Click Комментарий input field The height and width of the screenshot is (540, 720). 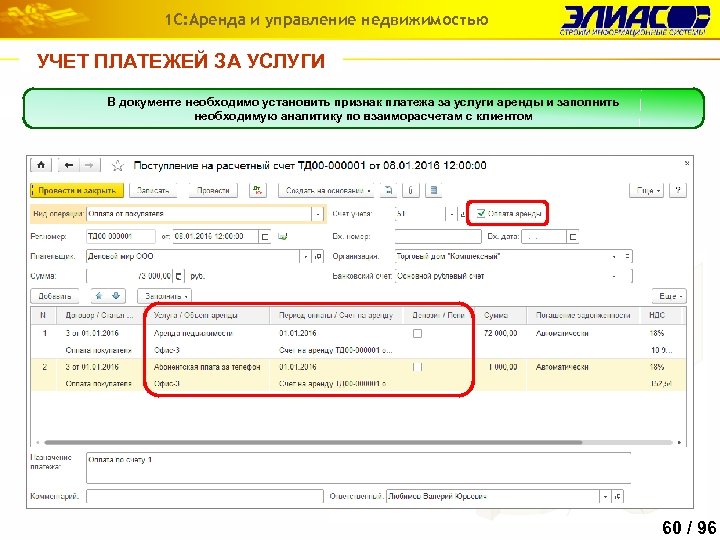pyautogui.click(x=205, y=496)
